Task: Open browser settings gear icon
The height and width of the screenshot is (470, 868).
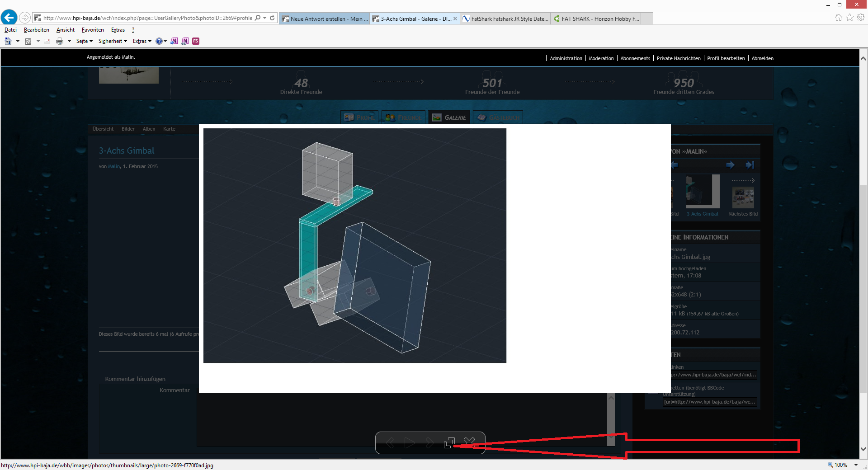Action: pyautogui.click(x=861, y=18)
